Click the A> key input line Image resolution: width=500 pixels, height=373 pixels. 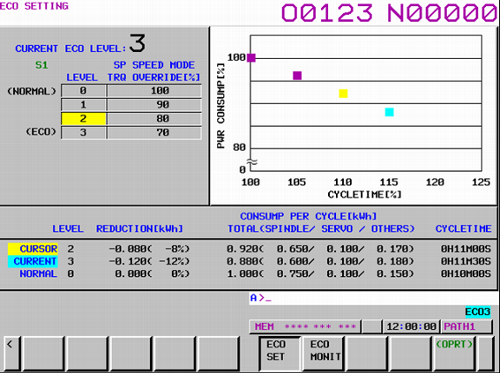(373, 298)
